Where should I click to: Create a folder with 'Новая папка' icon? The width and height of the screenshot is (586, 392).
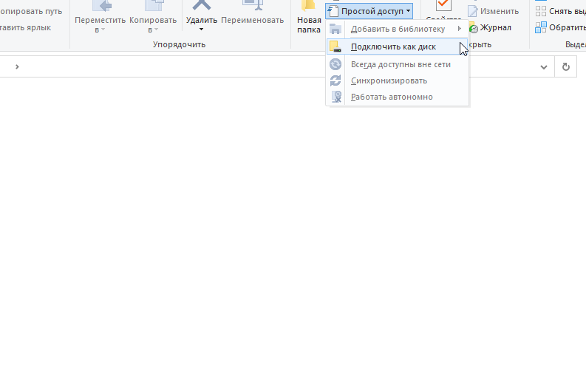click(309, 6)
